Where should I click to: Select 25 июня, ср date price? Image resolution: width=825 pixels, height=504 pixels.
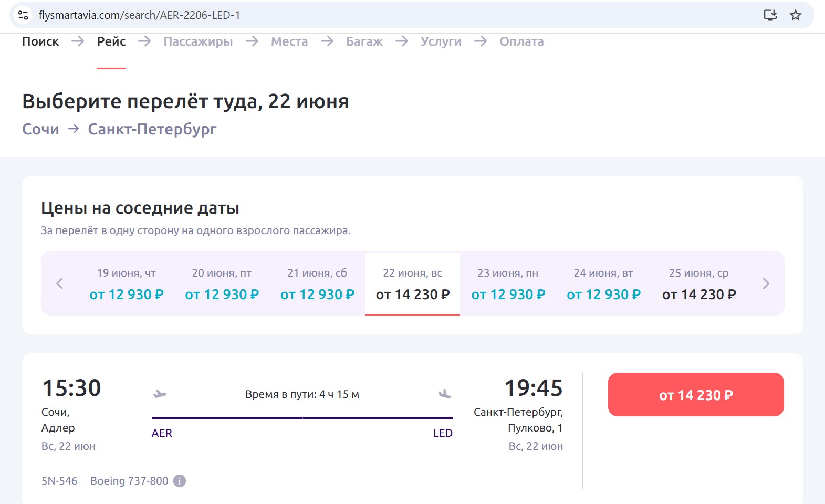click(x=698, y=284)
